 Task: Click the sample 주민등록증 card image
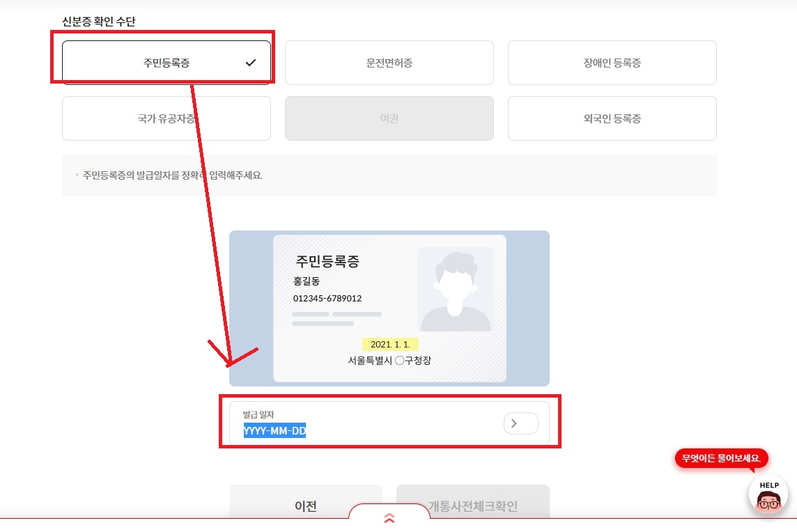coord(389,308)
